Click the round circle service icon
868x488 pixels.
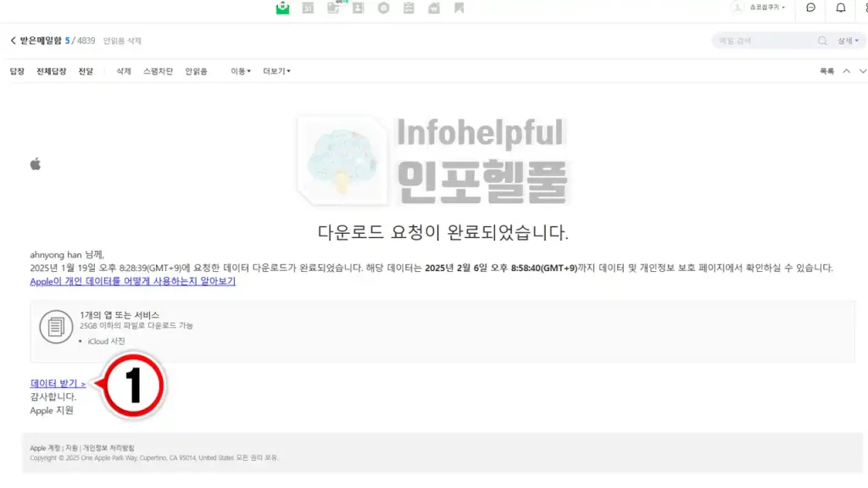pyautogui.click(x=384, y=8)
